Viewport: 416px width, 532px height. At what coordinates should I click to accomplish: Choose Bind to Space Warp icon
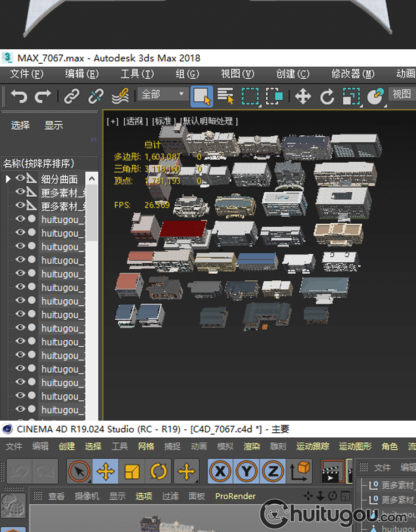click(x=120, y=96)
